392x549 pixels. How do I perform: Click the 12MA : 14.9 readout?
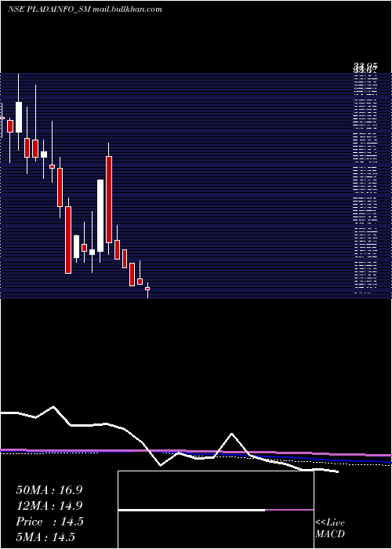tap(49, 506)
